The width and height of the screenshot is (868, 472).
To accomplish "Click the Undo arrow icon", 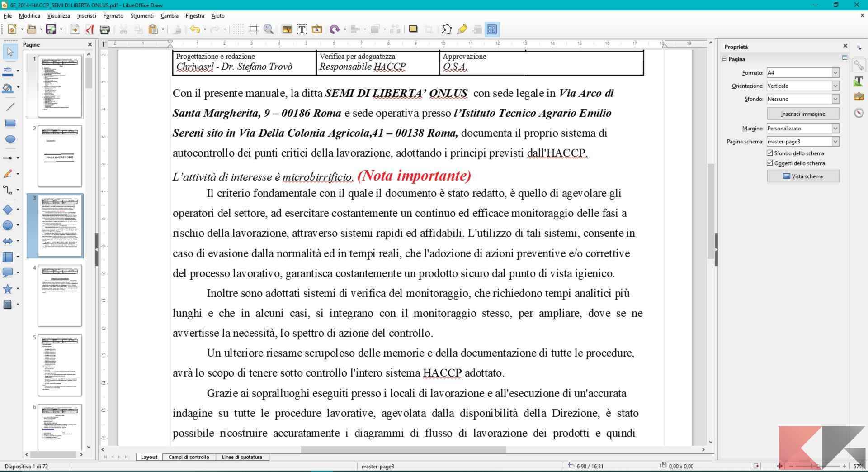I will coord(194,29).
